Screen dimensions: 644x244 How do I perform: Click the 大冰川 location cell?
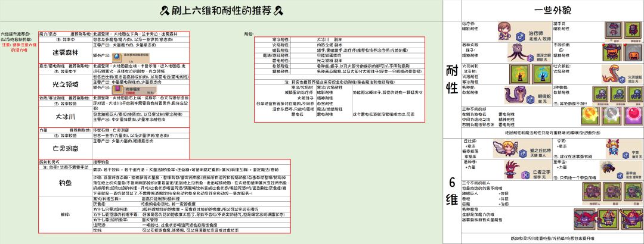click(x=66, y=117)
